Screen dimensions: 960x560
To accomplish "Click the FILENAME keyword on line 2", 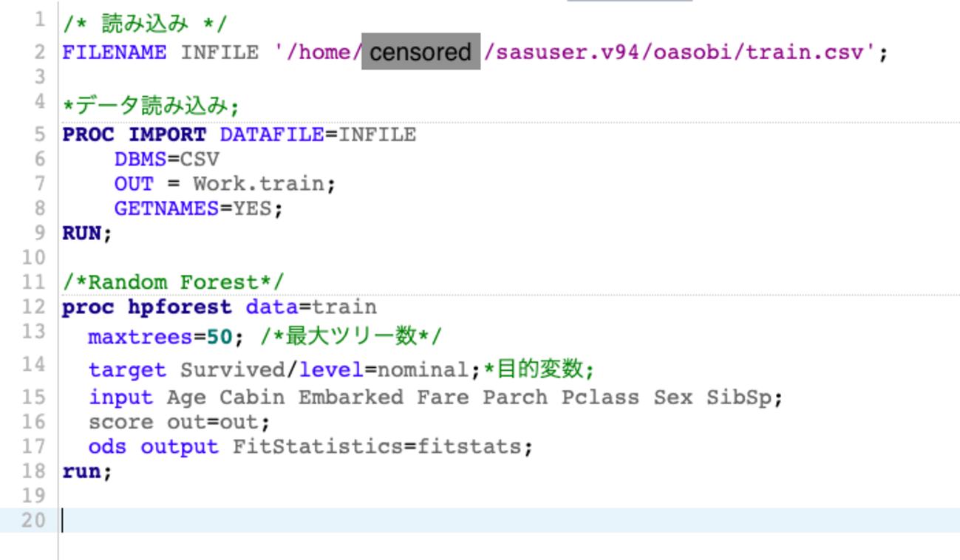I will pyautogui.click(x=114, y=52).
